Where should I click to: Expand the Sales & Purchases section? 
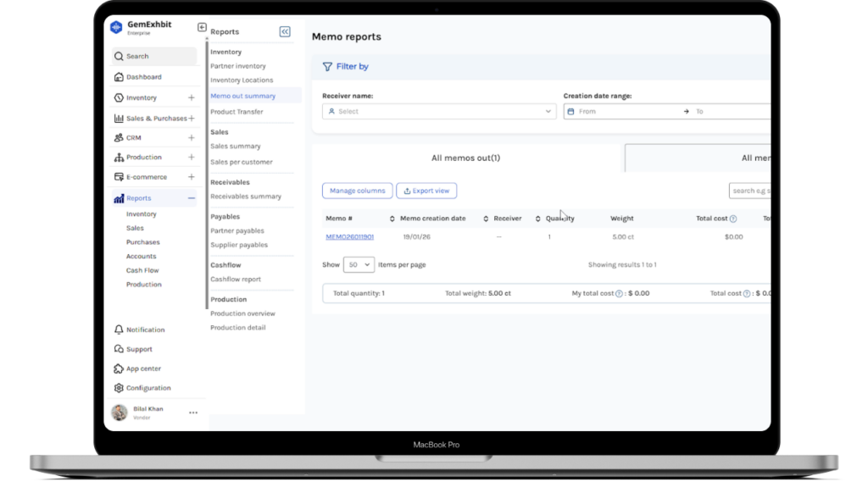click(x=192, y=119)
